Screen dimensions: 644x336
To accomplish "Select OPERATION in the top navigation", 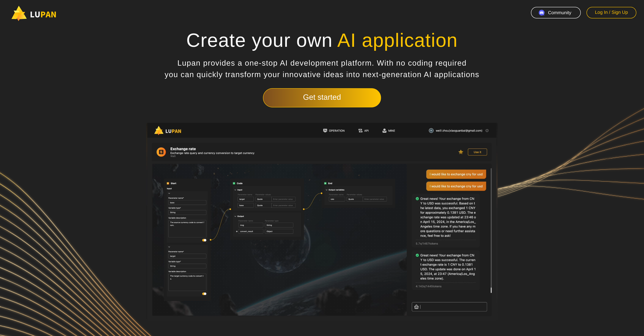I will click(334, 130).
